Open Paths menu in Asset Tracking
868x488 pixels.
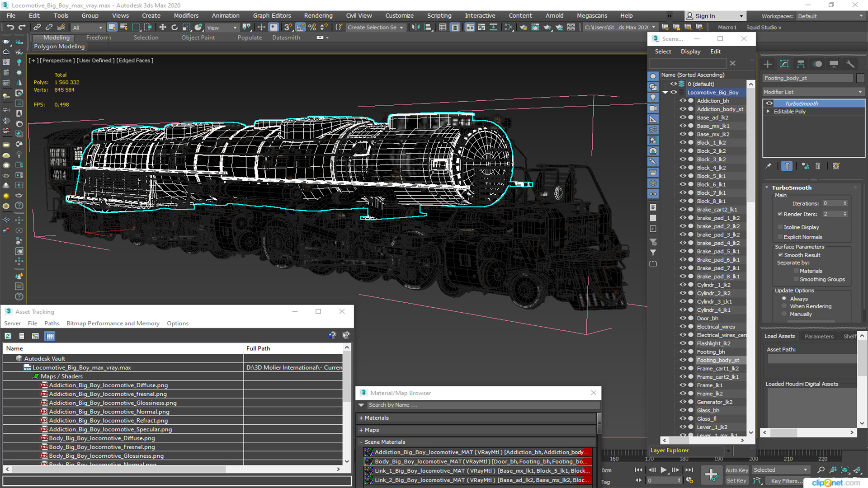(52, 323)
